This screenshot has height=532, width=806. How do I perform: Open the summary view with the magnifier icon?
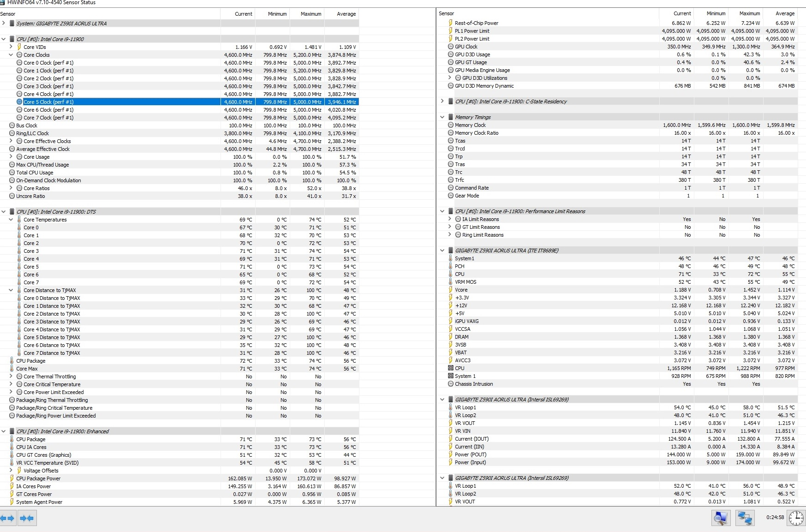point(721,518)
